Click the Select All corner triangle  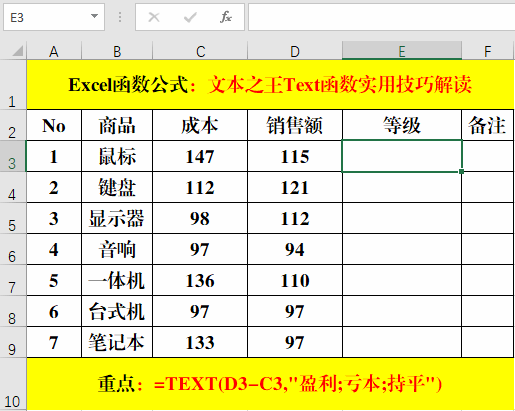[x=17, y=51]
